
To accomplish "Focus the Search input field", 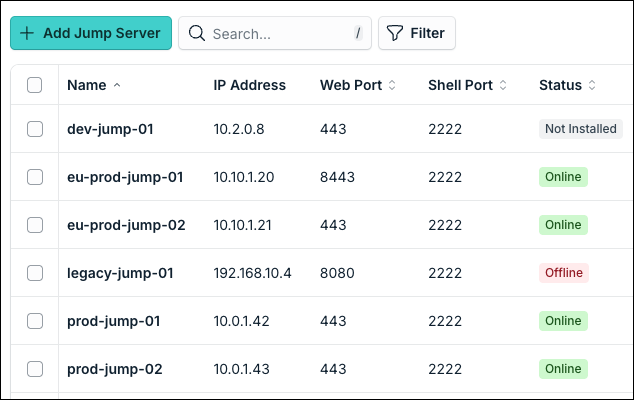I will coord(275,33).
